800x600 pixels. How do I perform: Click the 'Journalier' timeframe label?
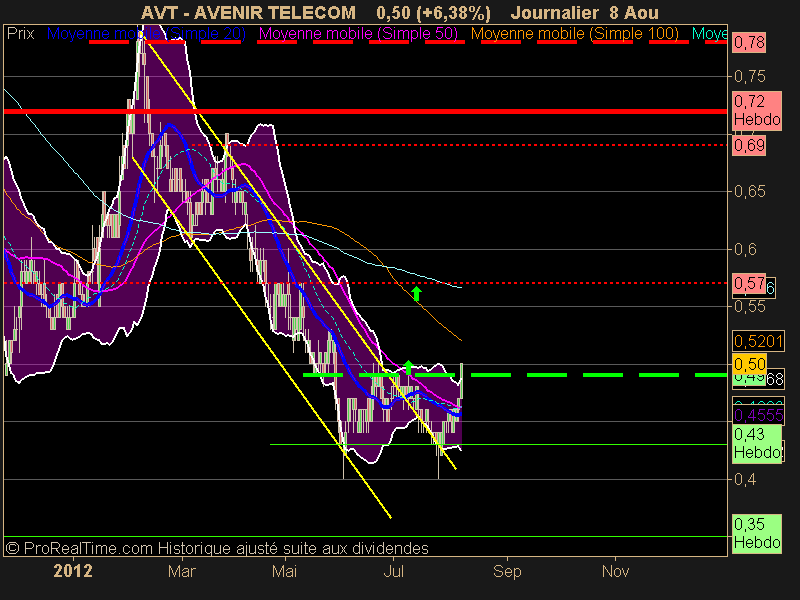pyautogui.click(x=555, y=13)
